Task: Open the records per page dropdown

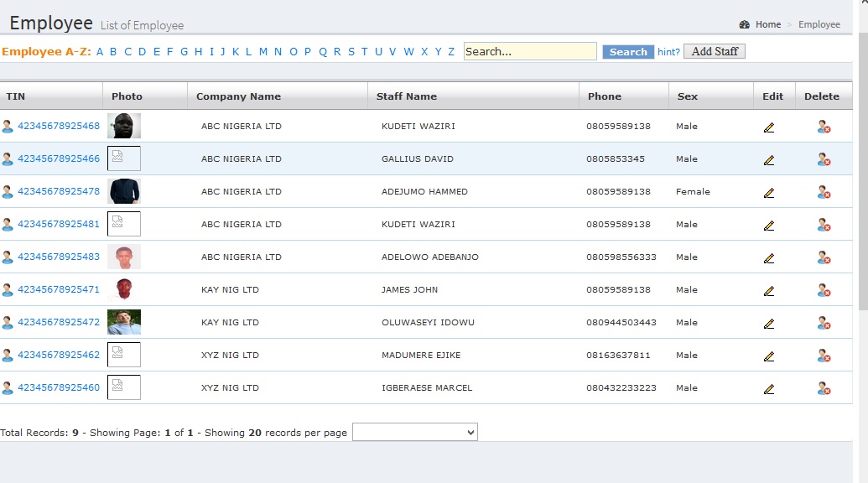Action: pyautogui.click(x=414, y=432)
